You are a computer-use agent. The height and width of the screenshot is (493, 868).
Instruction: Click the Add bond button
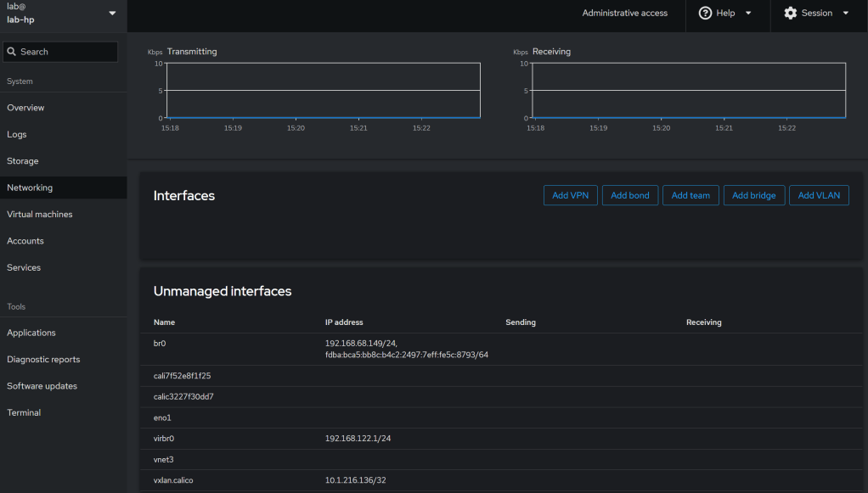pos(630,195)
